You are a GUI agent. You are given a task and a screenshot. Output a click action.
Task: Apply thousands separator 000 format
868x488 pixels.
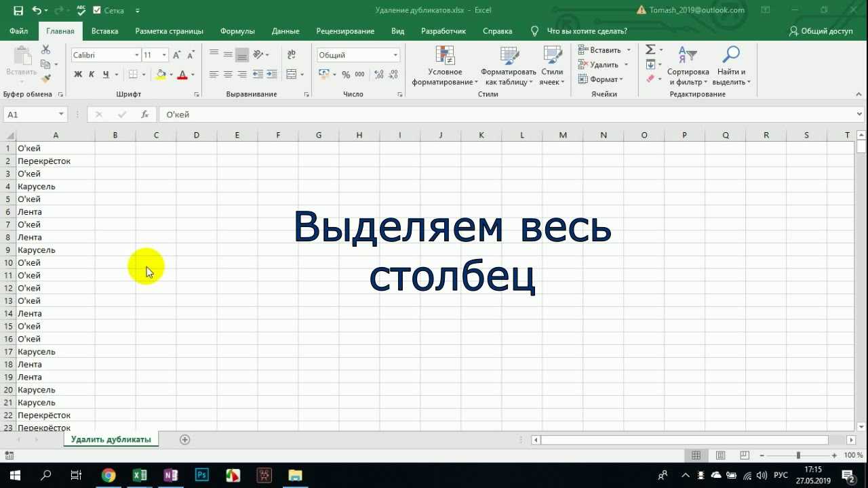(x=359, y=75)
